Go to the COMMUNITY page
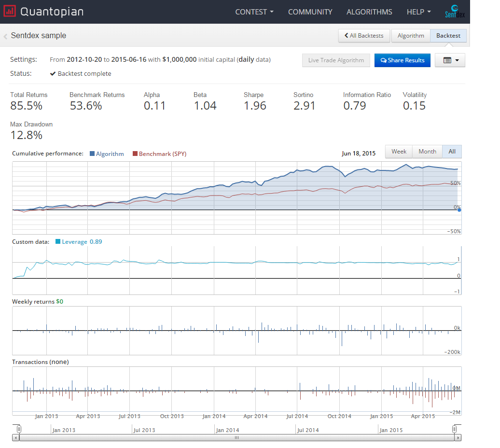The image size is (500, 448). (x=310, y=12)
